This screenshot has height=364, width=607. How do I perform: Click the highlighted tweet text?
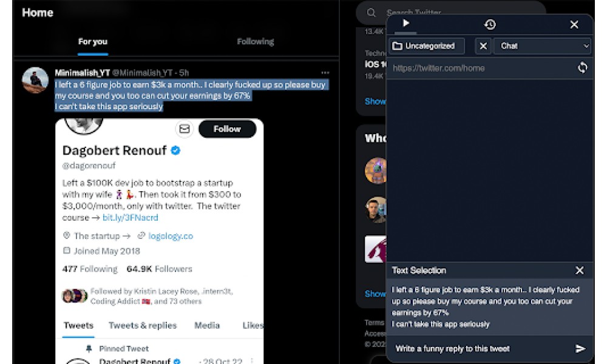191,95
